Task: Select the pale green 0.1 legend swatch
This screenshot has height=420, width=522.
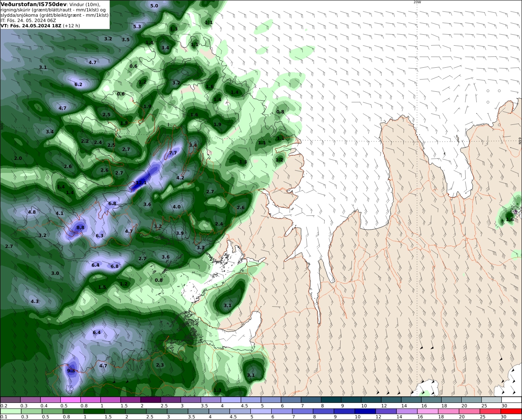Action: (x=11, y=411)
